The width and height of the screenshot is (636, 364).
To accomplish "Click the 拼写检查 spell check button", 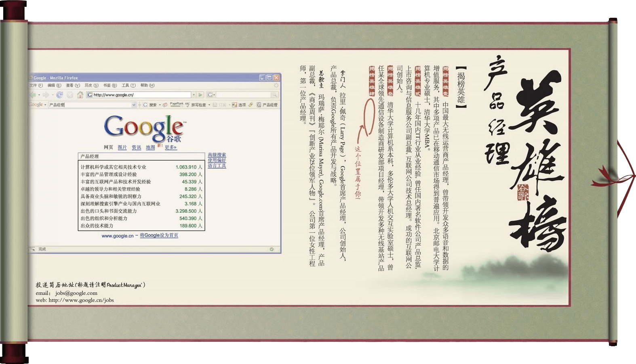I will [195, 105].
